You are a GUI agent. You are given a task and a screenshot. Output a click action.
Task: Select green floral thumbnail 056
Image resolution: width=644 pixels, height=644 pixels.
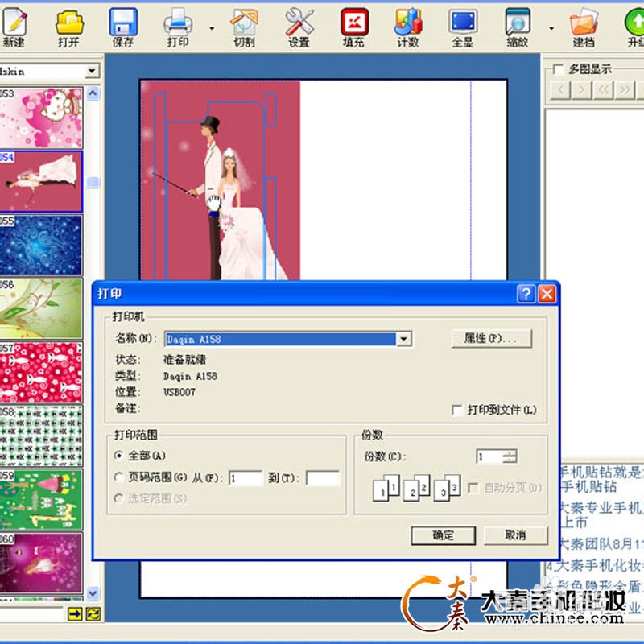[x=41, y=308]
